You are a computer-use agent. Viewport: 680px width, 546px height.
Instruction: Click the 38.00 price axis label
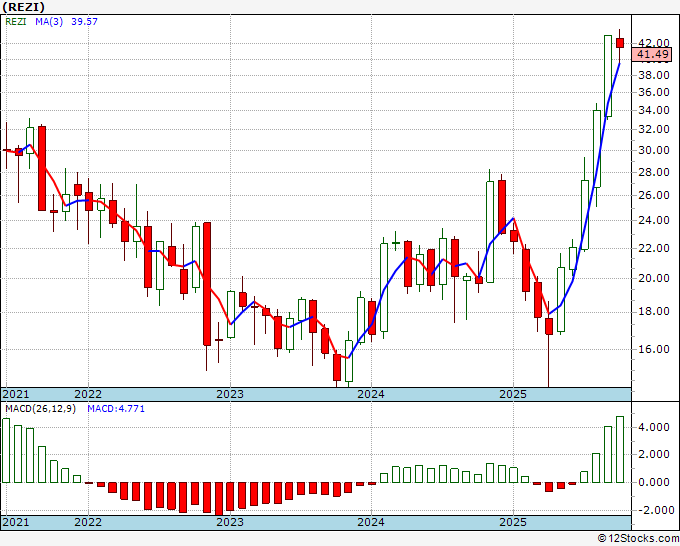pyautogui.click(x=654, y=75)
